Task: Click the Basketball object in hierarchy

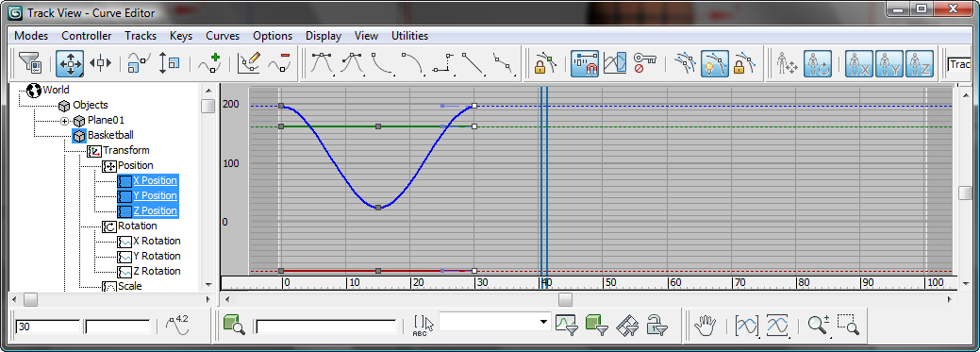Action: pos(110,135)
